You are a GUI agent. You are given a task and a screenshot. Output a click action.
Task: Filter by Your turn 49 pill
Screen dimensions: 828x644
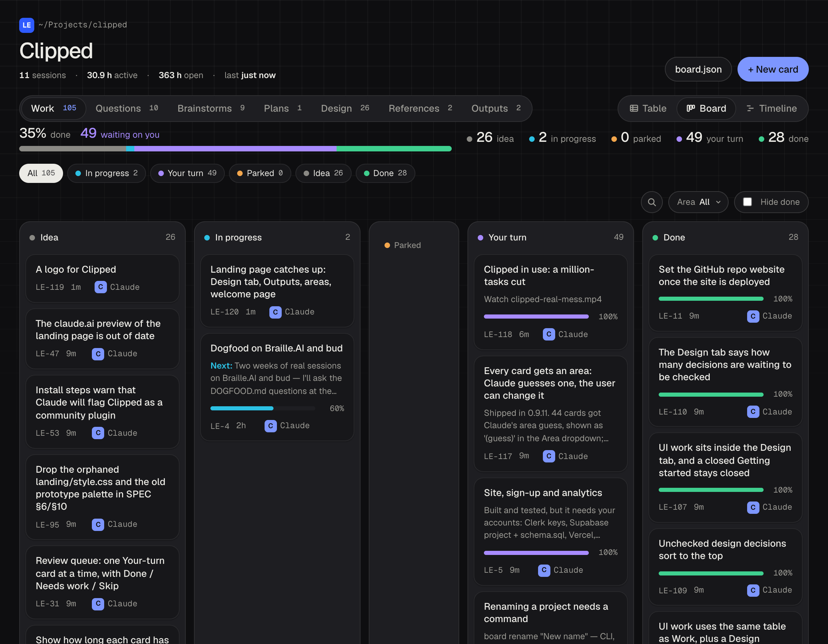click(x=187, y=173)
